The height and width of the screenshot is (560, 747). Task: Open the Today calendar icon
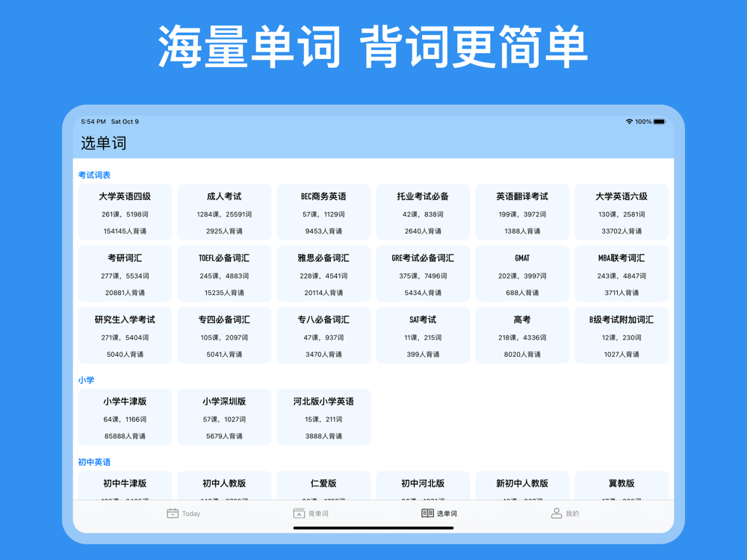173,513
